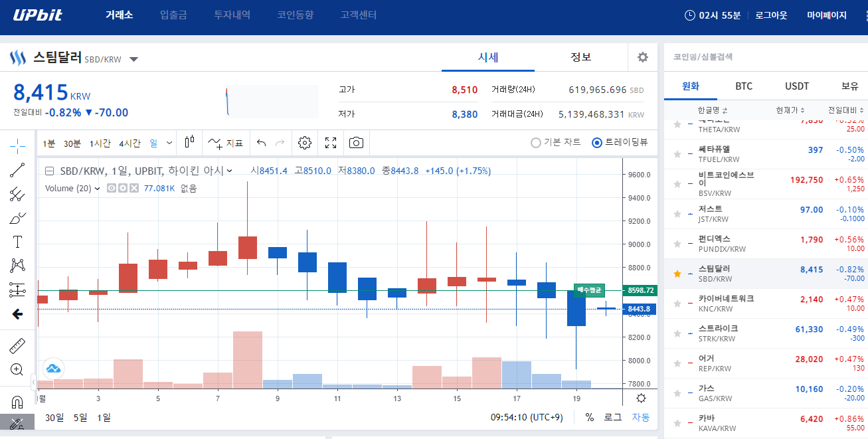The height and width of the screenshot is (439, 868).
Task: Select the crosshair cursor tool
Action: (18, 145)
